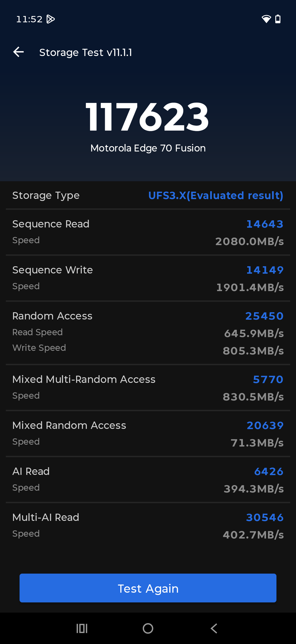Viewport: 296px width, 644px height.
Task: Tap the Test Again button
Action: point(148,588)
